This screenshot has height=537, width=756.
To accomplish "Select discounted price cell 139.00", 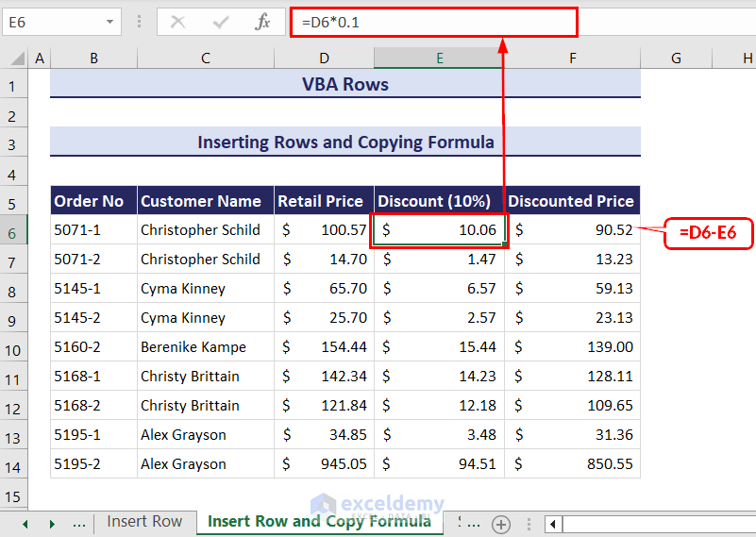I will coord(572,346).
